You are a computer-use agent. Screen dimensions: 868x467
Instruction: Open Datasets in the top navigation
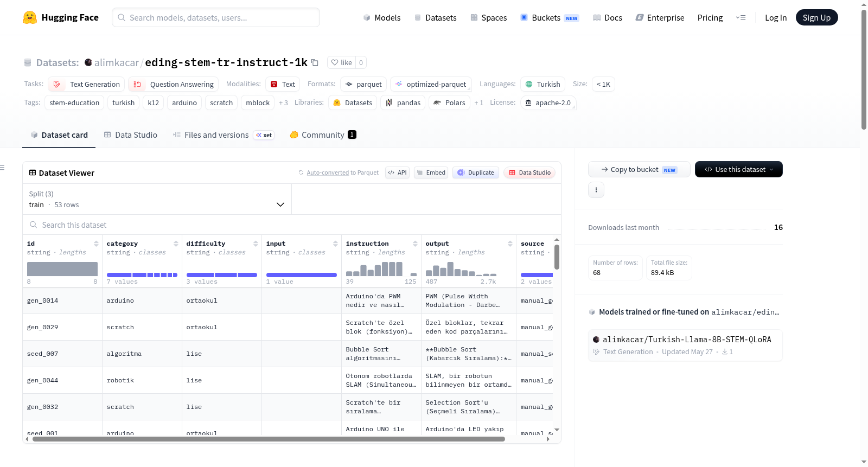pos(435,17)
